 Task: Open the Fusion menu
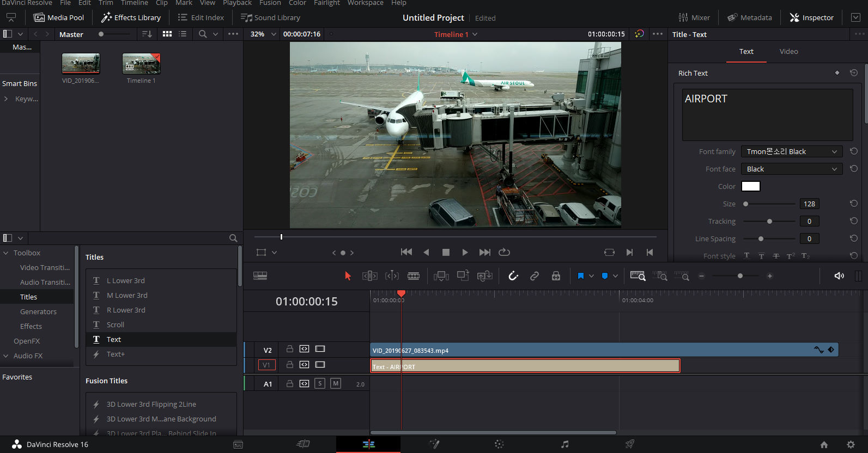(270, 3)
